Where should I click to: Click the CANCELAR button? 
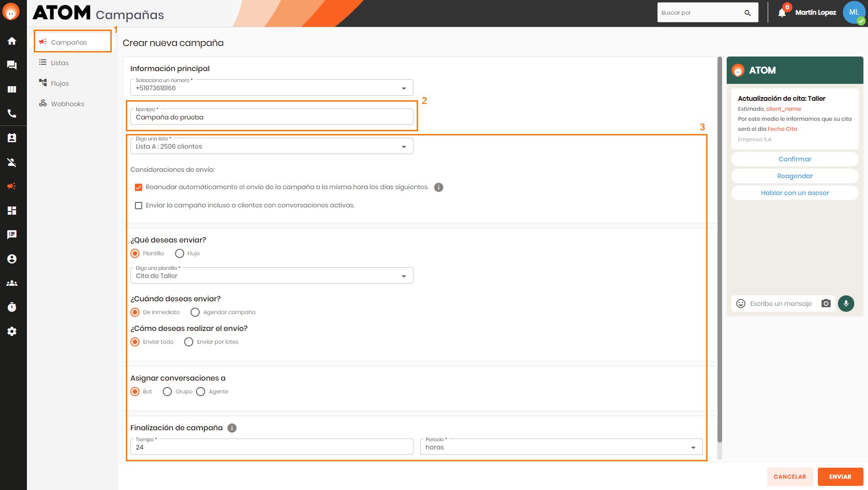(x=790, y=477)
